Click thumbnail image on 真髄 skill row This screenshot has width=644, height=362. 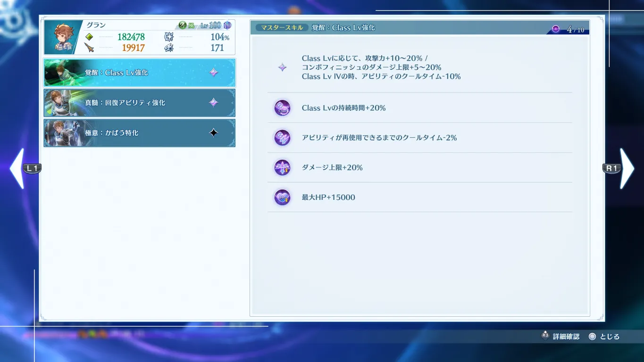(x=65, y=103)
